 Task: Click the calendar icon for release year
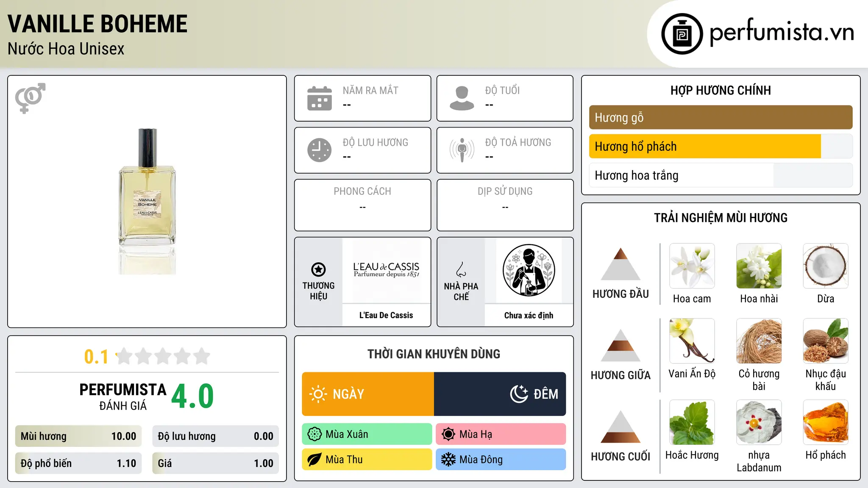click(320, 98)
